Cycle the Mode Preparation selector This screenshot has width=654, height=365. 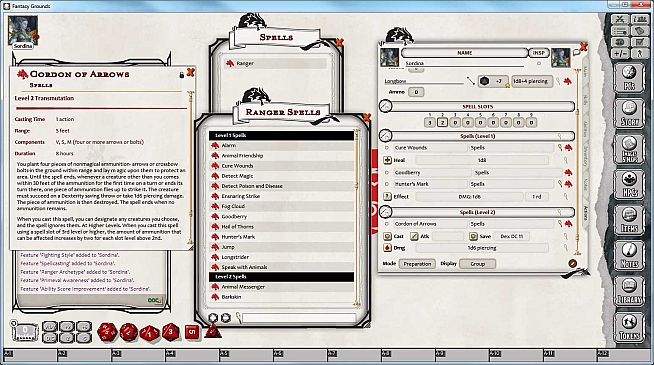417,264
